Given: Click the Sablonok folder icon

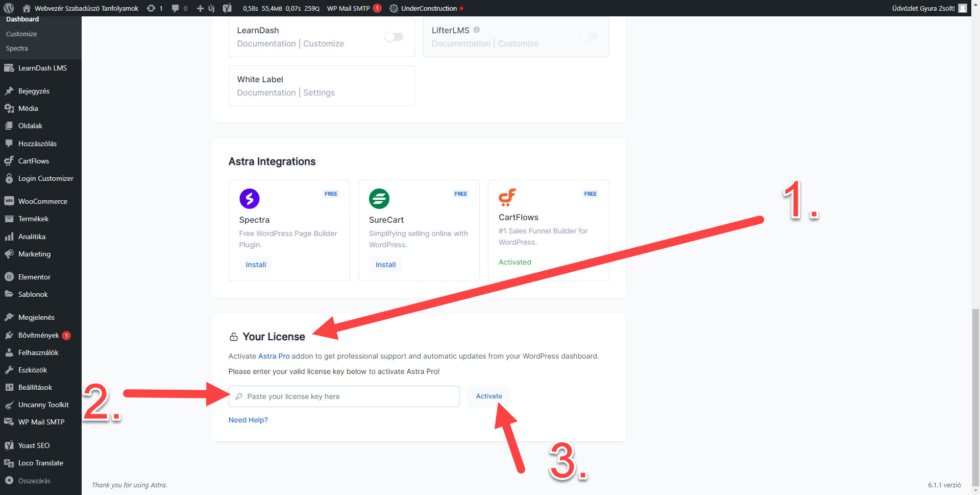Looking at the screenshot, I should click(9, 294).
